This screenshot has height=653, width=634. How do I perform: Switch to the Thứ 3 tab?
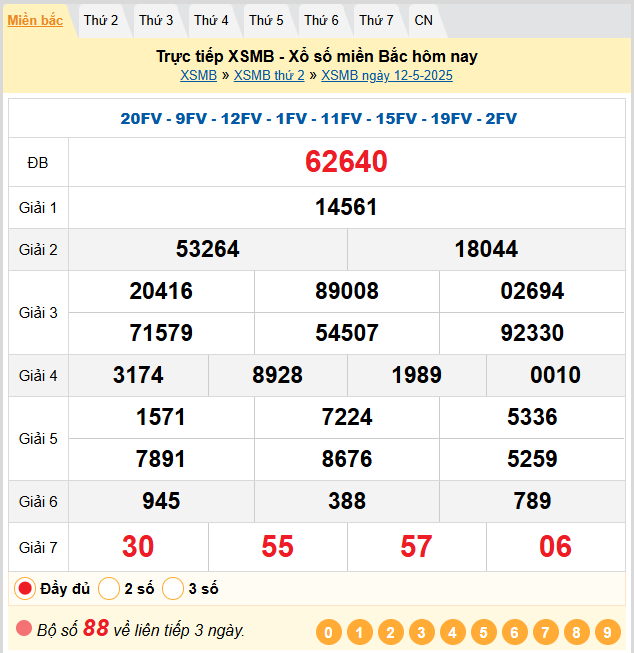156,20
